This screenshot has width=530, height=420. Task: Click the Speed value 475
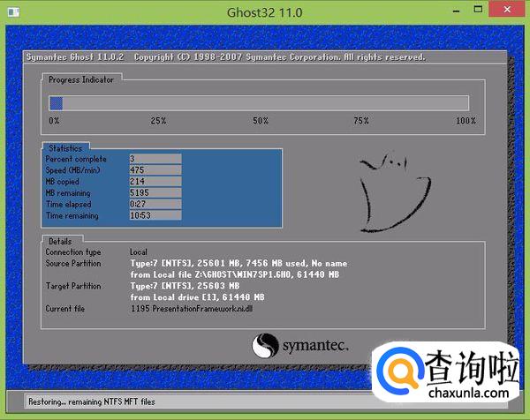155,169
